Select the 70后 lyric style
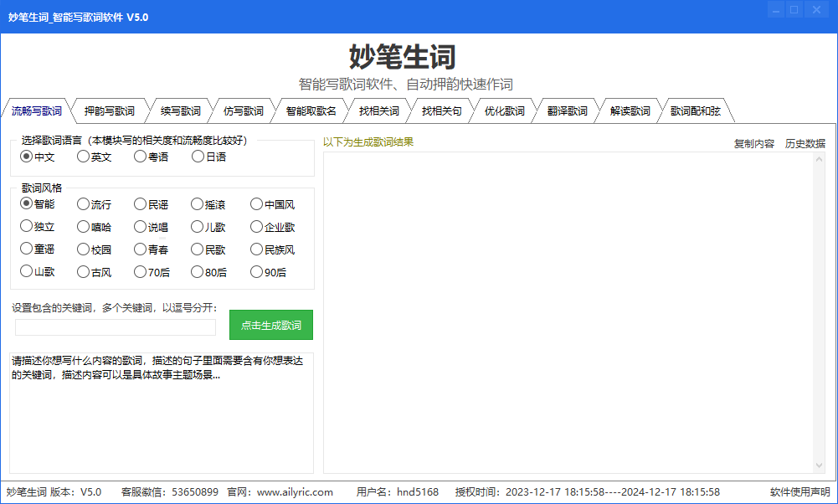Screen dimensions: 838x504 (x=152, y=272)
